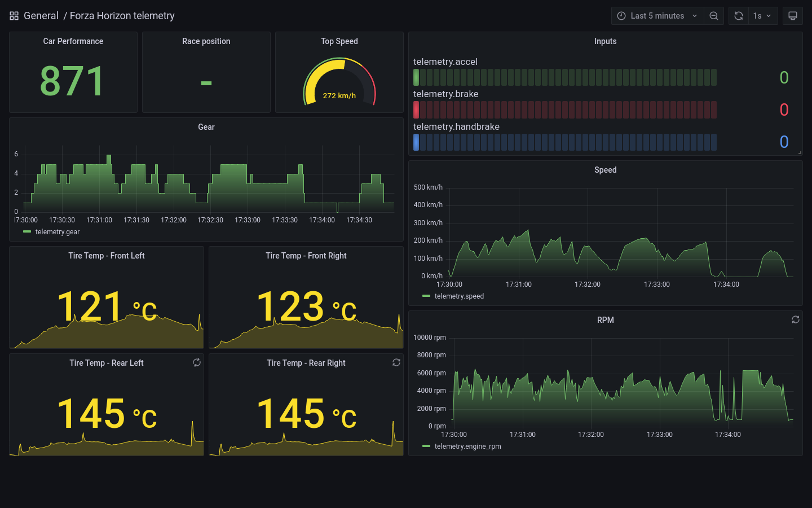Click the telemetry.brake value 0

coord(784,110)
